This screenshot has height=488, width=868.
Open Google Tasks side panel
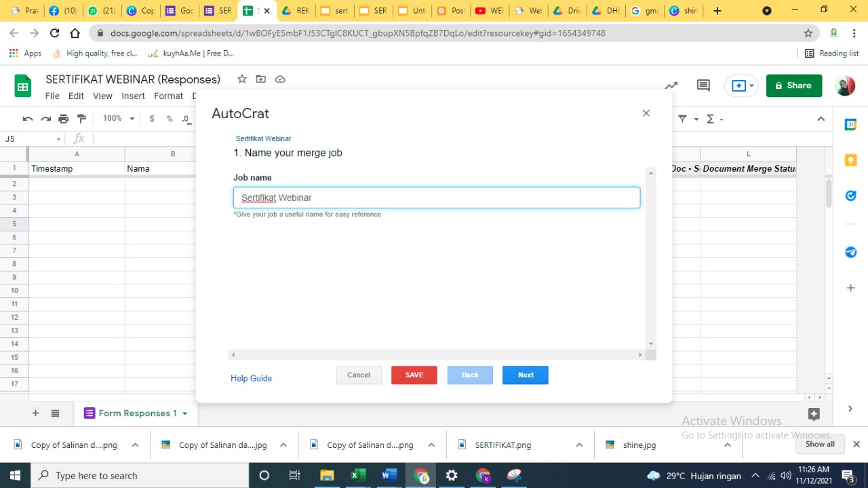click(850, 195)
